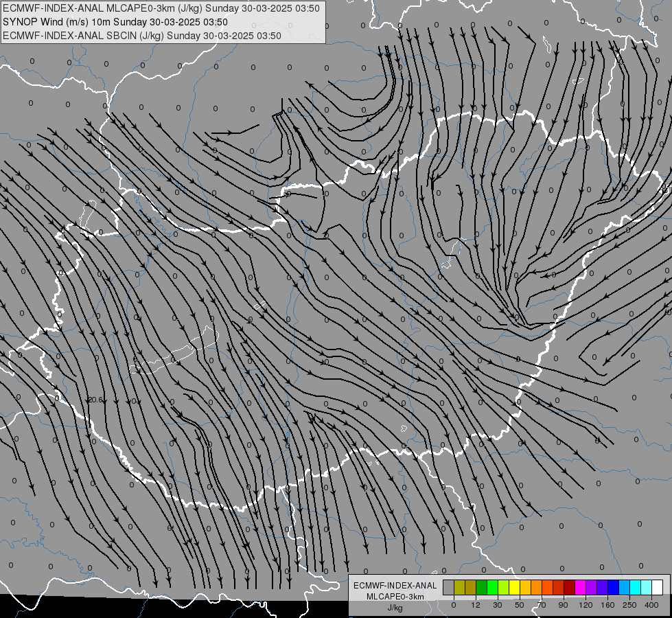Screen dimensions: 672x618
Task: Click legend title ECMWF-INDEX-ANAL
Action: click(395, 586)
